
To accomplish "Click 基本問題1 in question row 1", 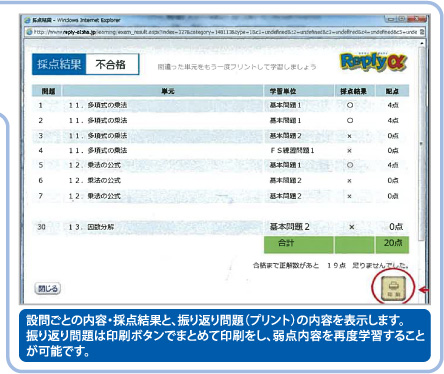I will (285, 105).
